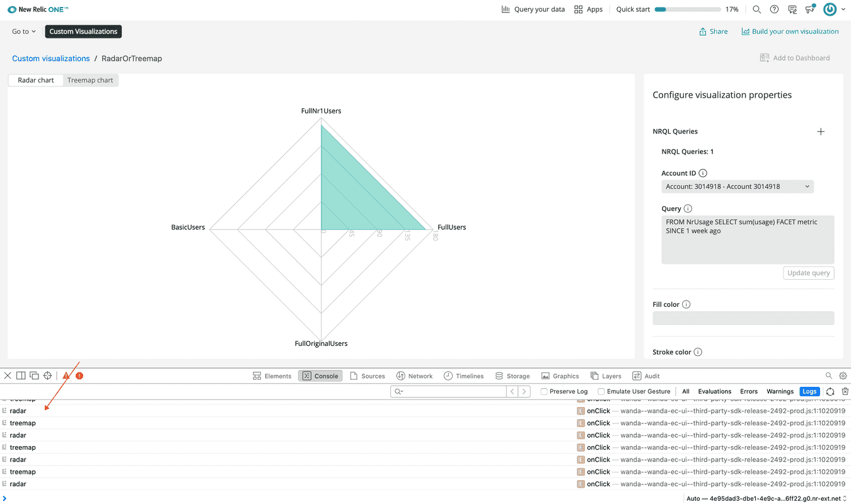The width and height of the screenshot is (851, 504).
Task: Show warnings via yellow triangle icon
Action: (66, 375)
